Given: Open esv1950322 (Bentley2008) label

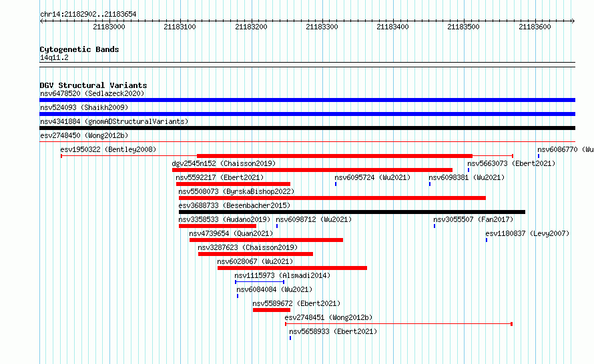Looking at the screenshot, I should click(108, 149).
